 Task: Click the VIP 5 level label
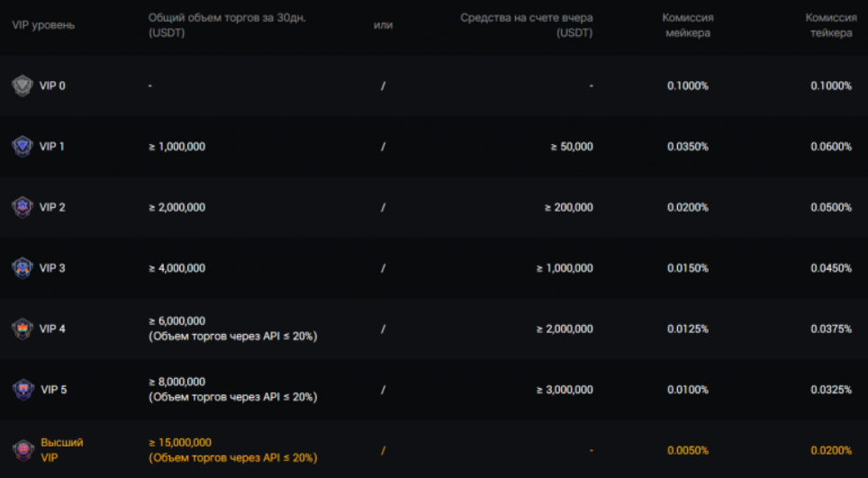(54, 390)
